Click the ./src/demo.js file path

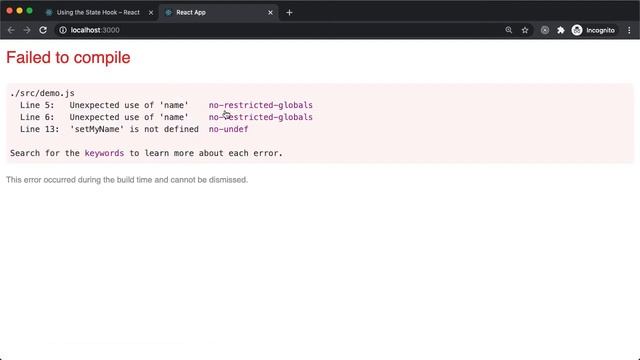(x=42, y=93)
